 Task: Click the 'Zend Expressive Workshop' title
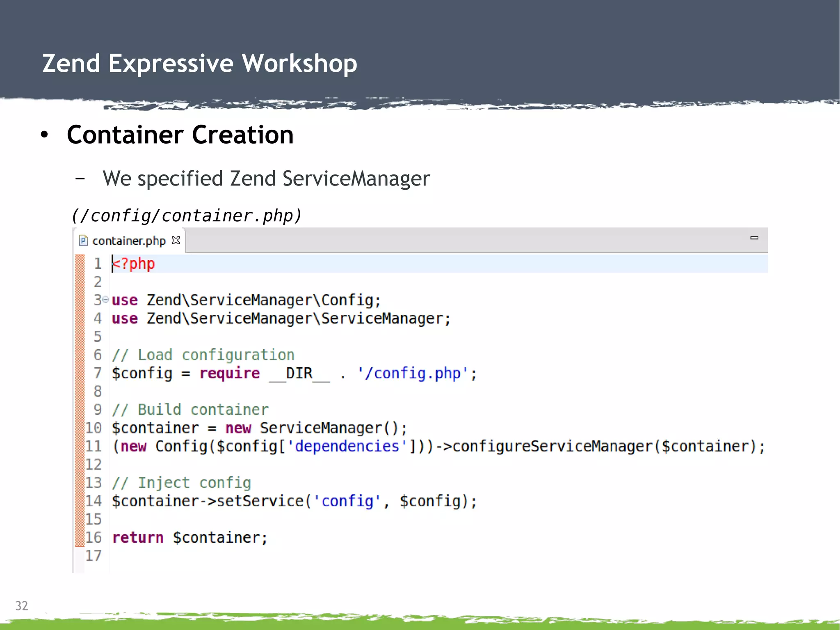point(200,64)
